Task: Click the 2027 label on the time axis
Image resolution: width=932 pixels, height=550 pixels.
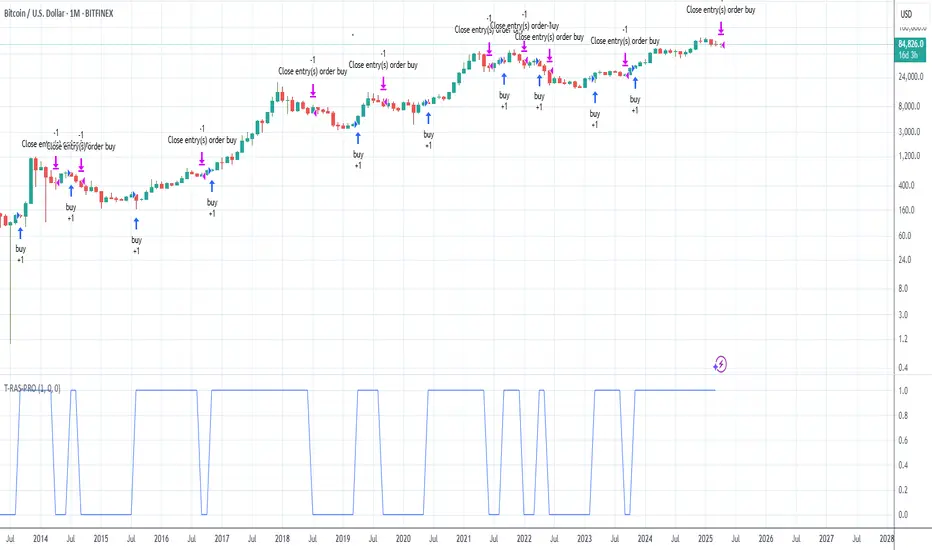Action: (x=826, y=539)
